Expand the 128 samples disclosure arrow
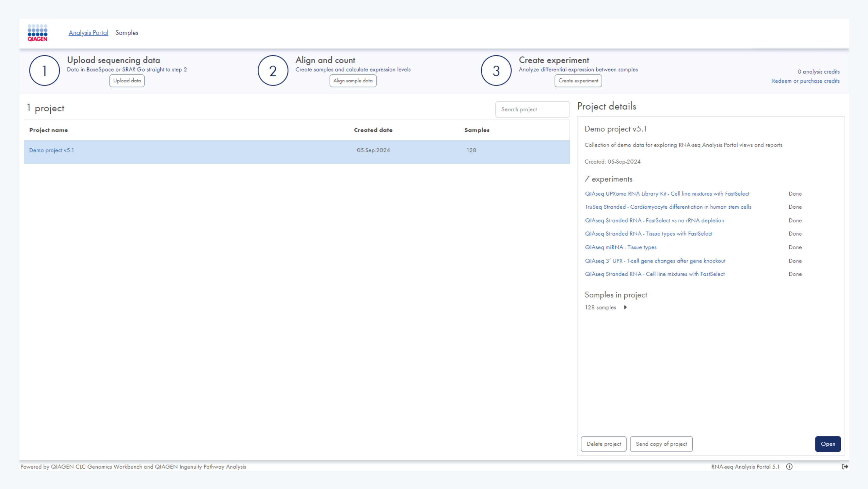The height and width of the screenshot is (489, 868). [625, 307]
